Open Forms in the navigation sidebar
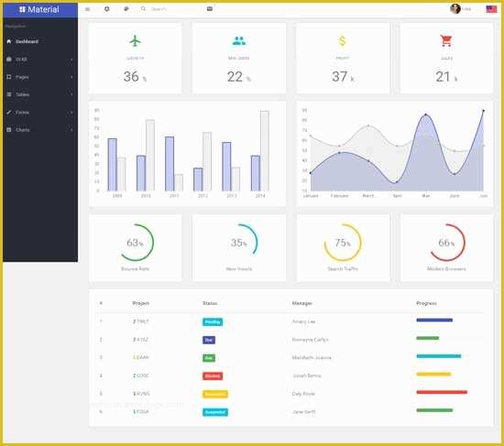Image resolution: width=504 pixels, height=446 pixels. click(40, 112)
